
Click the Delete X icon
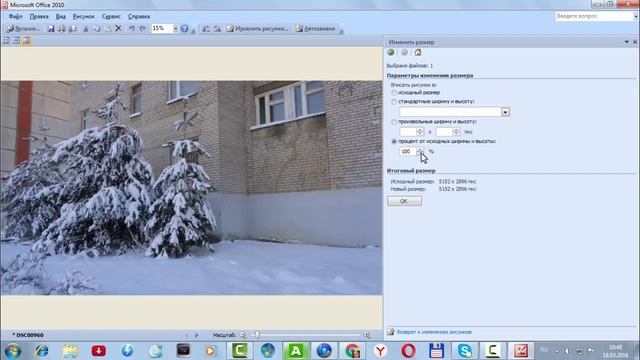[x=118, y=29]
